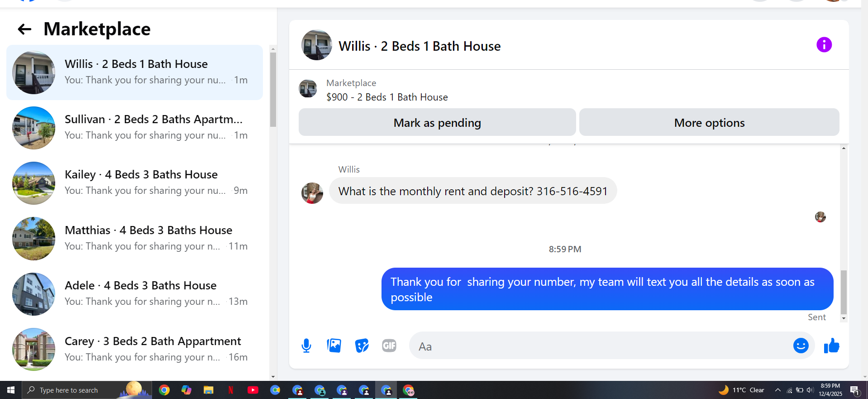Image resolution: width=868 pixels, height=399 pixels.
Task: Select the Kailey 4 Beds 3 Baths chat
Action: coord(134,183)
